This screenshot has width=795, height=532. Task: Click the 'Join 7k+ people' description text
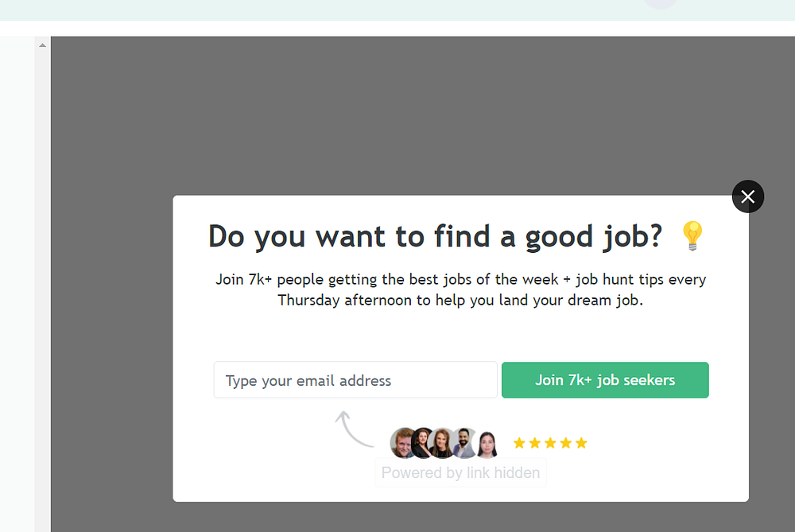[460, 290]
